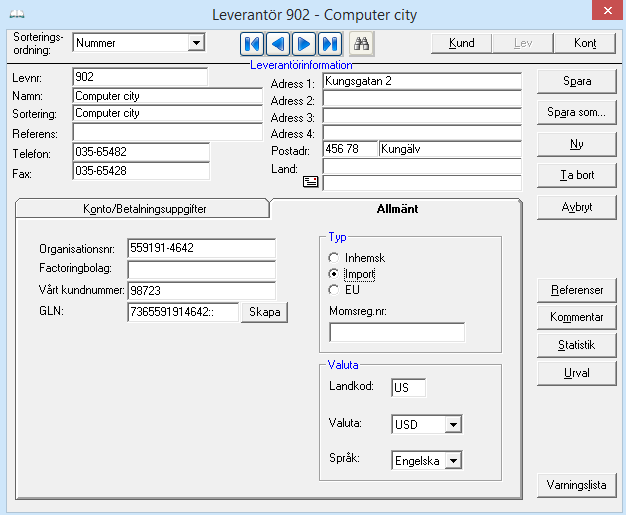Go to the previous supplier record
The image size is (626, 515).
pyautogui.click(x=277, y=44)
